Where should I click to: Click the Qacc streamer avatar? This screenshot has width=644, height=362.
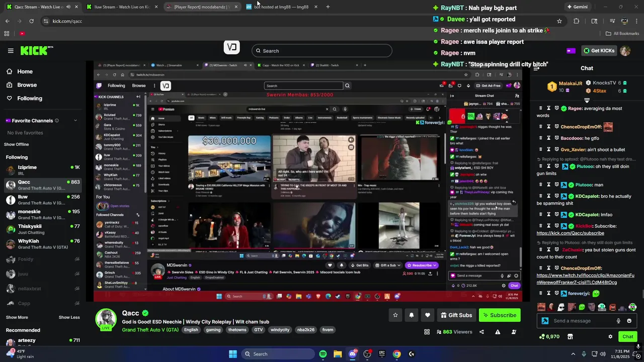(x=106, y=319)
